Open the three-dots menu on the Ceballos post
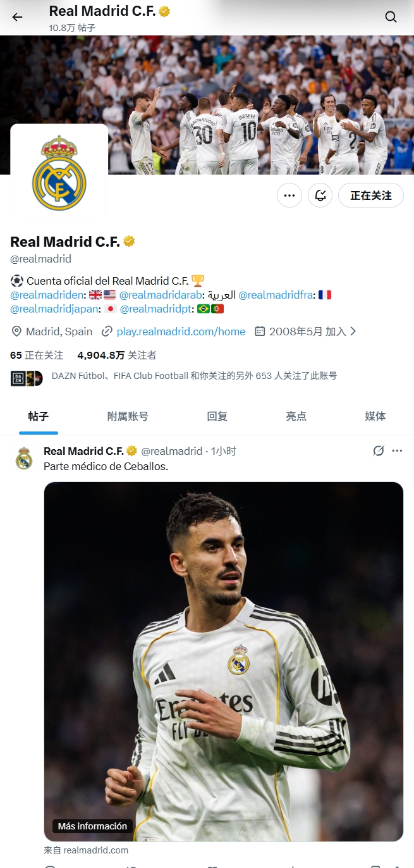 point(397,450)
